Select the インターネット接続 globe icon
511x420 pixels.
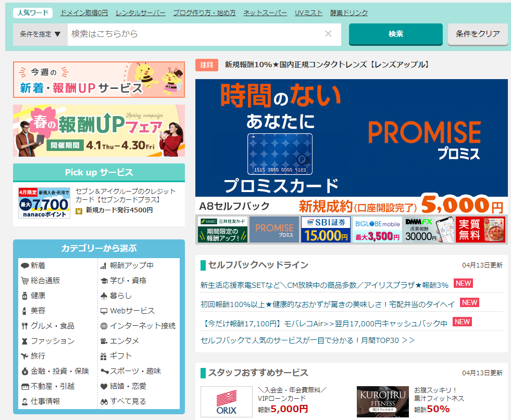click(104, 326)
